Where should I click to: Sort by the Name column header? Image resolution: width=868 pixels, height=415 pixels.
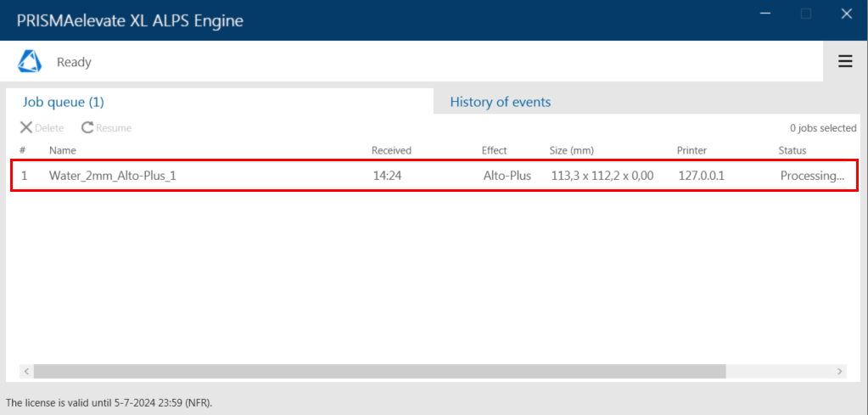(x=63, y=150)
